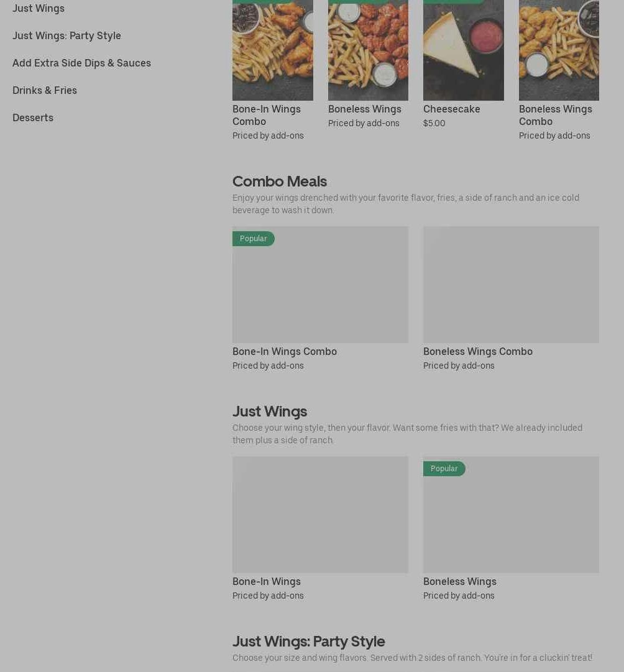Open Just Wings category in sidebar
The height and width of the screenshot is (672, 624).
(39, 8)
